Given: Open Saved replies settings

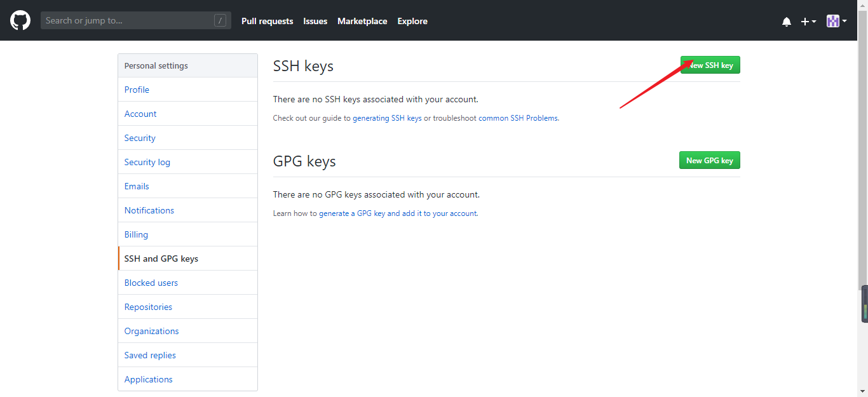Looking at the screenshot, I should click(x=188, y=355).
